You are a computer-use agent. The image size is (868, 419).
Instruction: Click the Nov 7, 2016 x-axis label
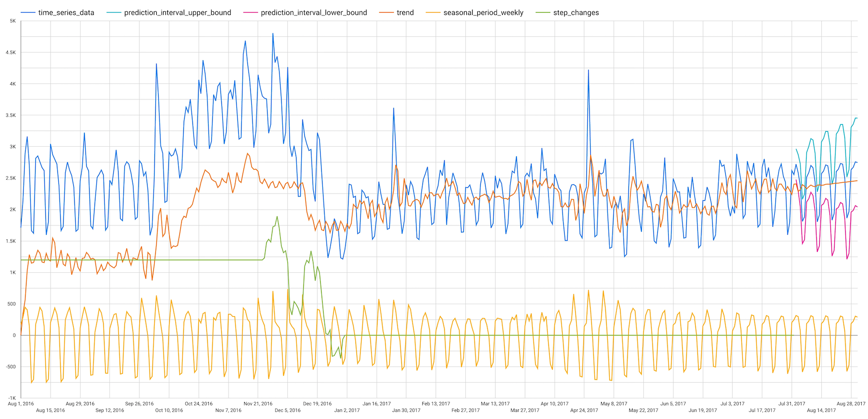(229, 410)
